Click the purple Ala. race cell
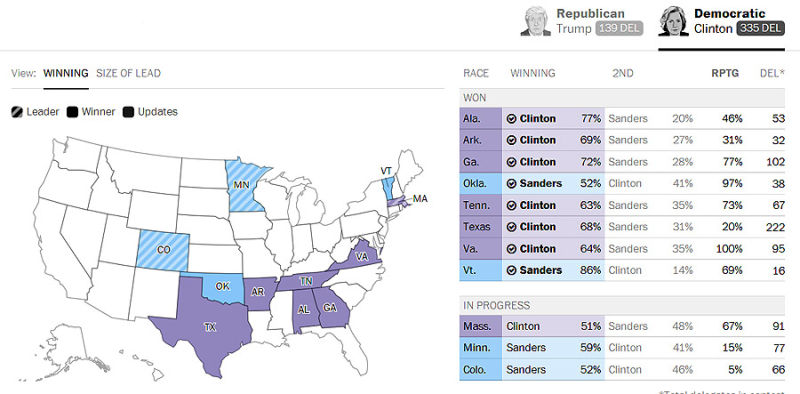The image size is (800, 394). (x=481, y=118)
